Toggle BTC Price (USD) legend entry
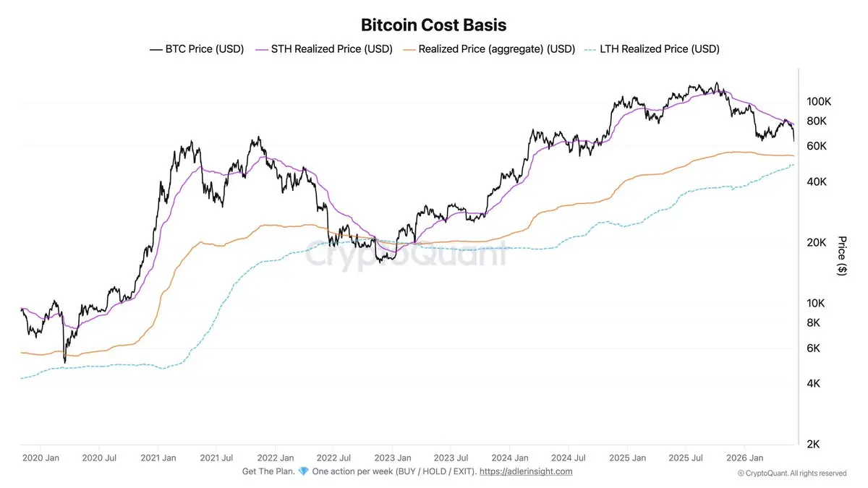The height and width of the screenshot is (488, 868). tap(196, 49)
